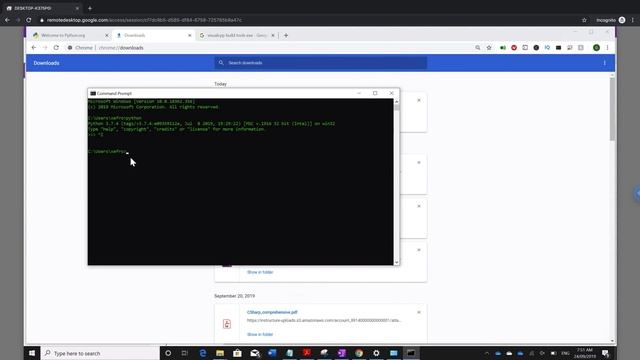
Task: Launch Microsoft Edge from the taskbar
Action: pos(202,353)
